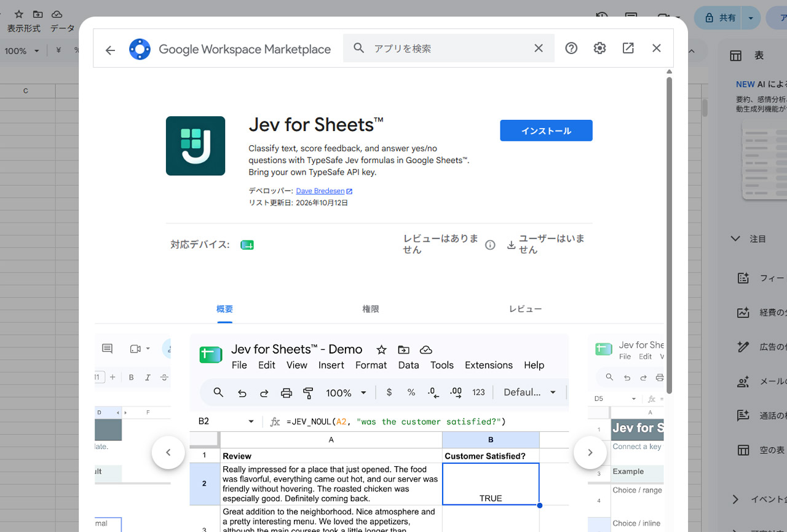Image resolution: width=787 pixels, height=532 pixels.
Task: Click the info icon beside レビューはありません
Action: 490,245
